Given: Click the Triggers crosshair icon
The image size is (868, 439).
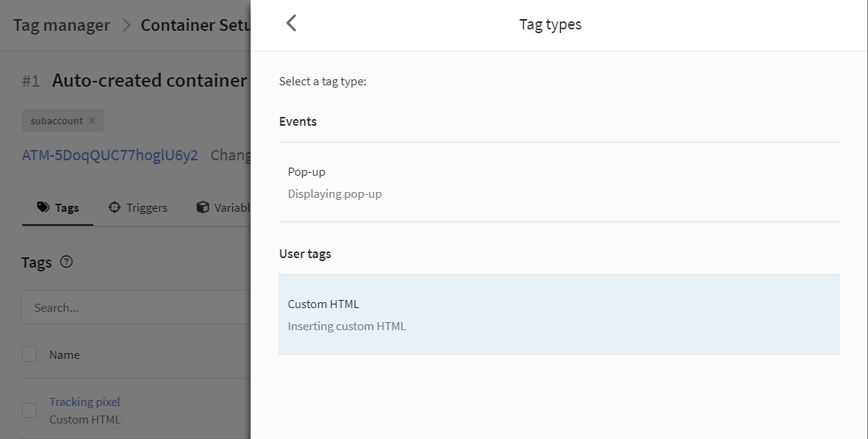Looking at the screenshot, I should pos(114,207).
